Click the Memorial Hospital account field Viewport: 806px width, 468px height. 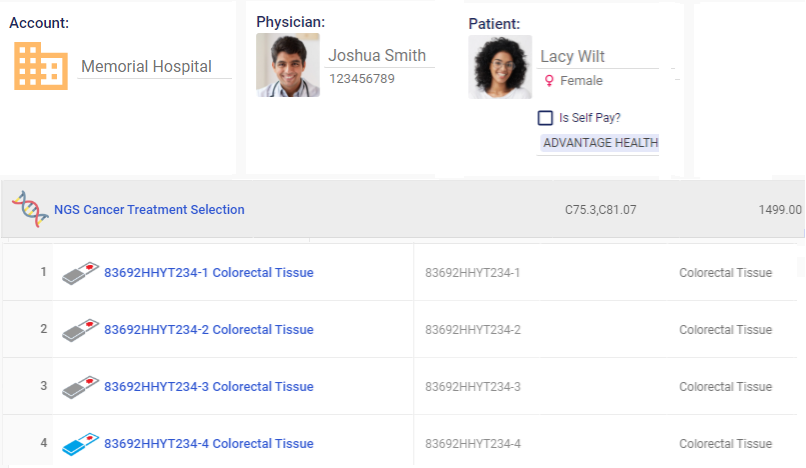[x=154, y=66]
